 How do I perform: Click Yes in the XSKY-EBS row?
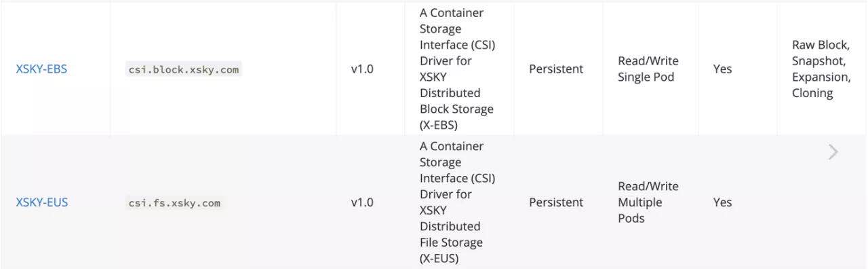722,69
